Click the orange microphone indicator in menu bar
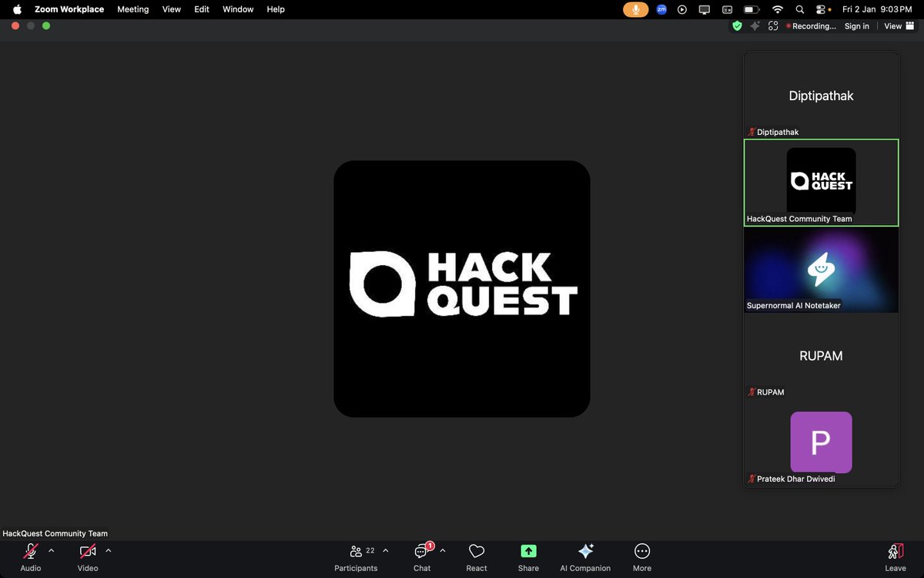 pyautogui.click(x=636, y=9)
